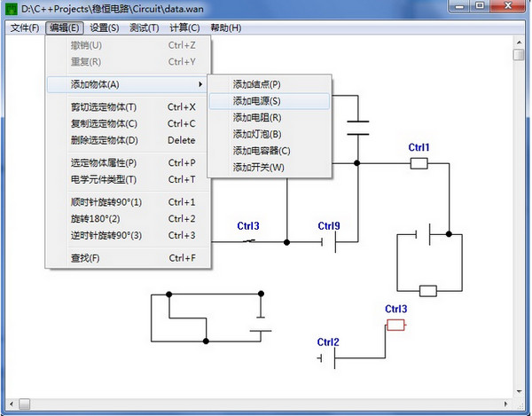This screenshot has height=416, width=532.
Task: Click 复制选定物体(C) menu entry
Action: [x=104, y=123]
